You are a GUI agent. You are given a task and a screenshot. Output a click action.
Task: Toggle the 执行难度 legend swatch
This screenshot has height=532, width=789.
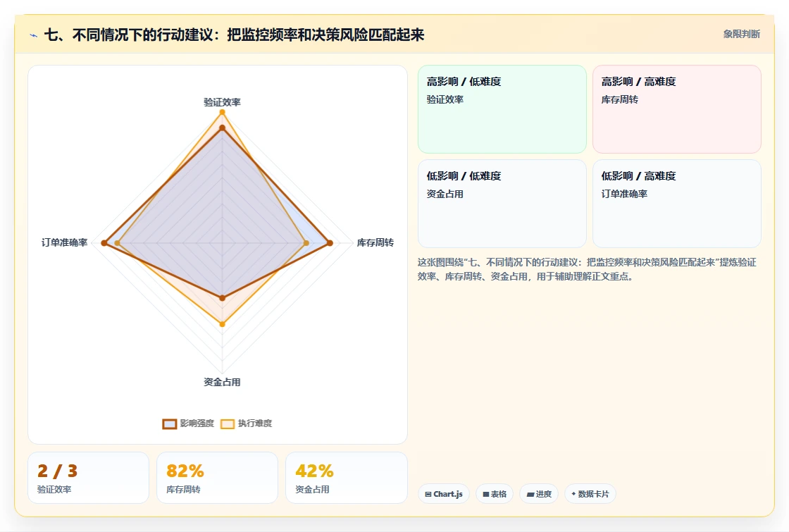228,423
